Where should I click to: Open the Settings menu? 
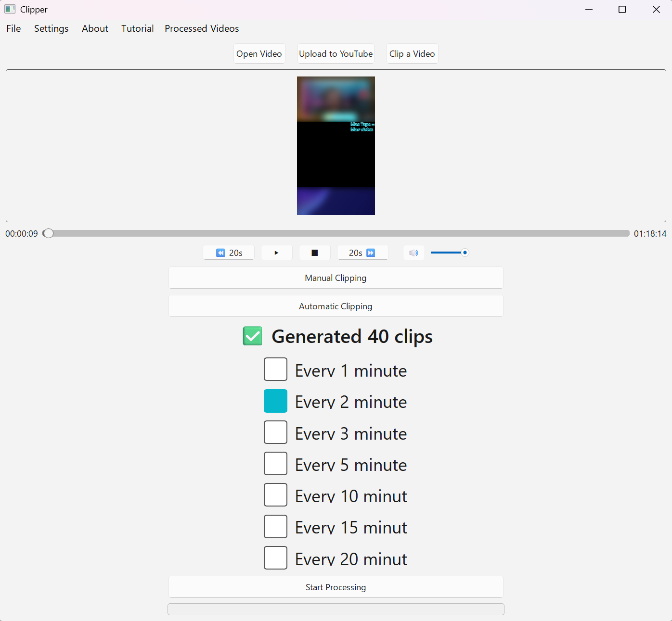click(51, 28)
